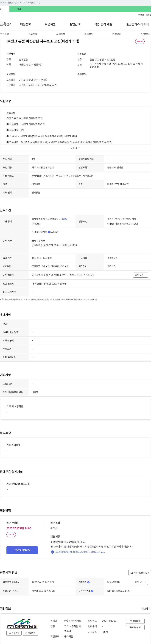The width and height of the screenshot is (151, 644).
Task: Click the 고용24 site logo
Action: (x=6, y=24)
